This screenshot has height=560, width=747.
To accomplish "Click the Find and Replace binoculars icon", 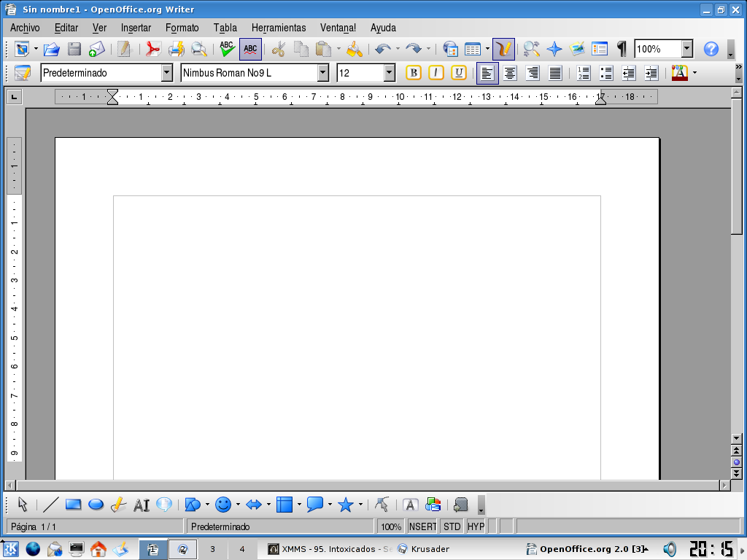I will point(531,50).
